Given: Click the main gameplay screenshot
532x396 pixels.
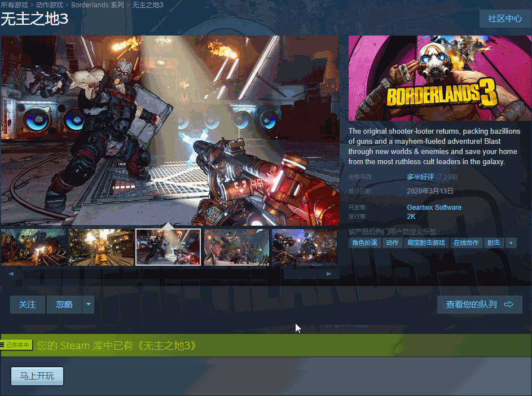Looking at the screenshot, I should 170,130.
